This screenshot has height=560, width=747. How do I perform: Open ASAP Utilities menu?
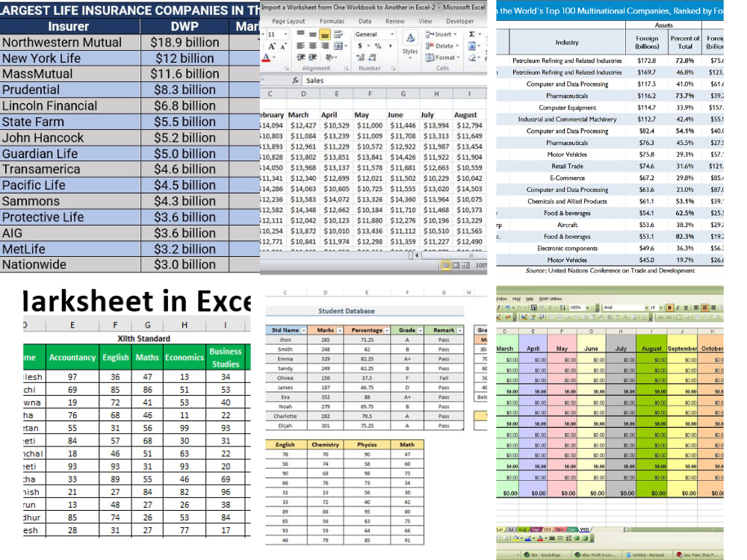pyautogui.click(x=551, y=299)
